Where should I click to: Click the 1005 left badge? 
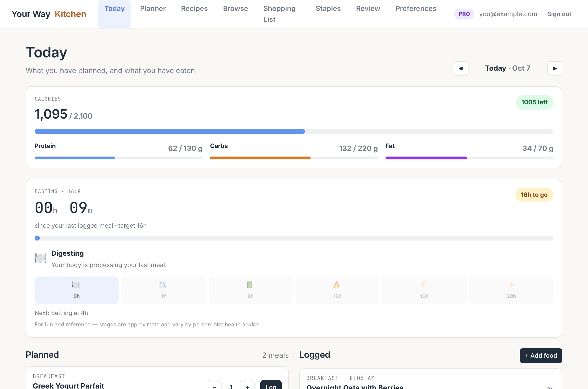(x=534, y=102)
